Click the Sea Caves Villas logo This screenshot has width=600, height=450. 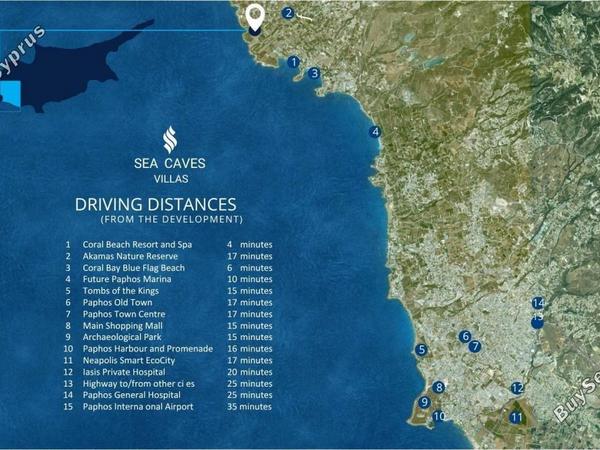(x=170, y=155)
